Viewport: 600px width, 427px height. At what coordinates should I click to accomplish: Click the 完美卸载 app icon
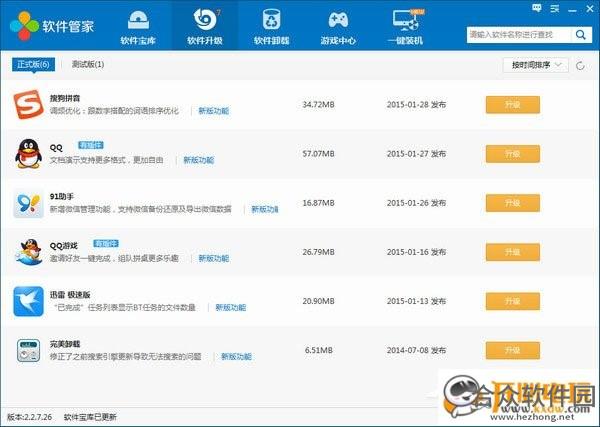[28, 350]
